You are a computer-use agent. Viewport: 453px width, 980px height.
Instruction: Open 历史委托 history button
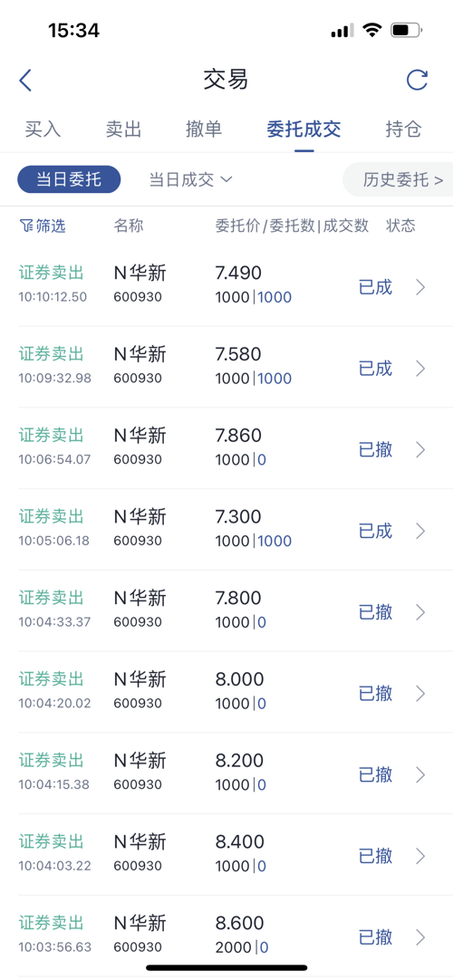(399, 180)
